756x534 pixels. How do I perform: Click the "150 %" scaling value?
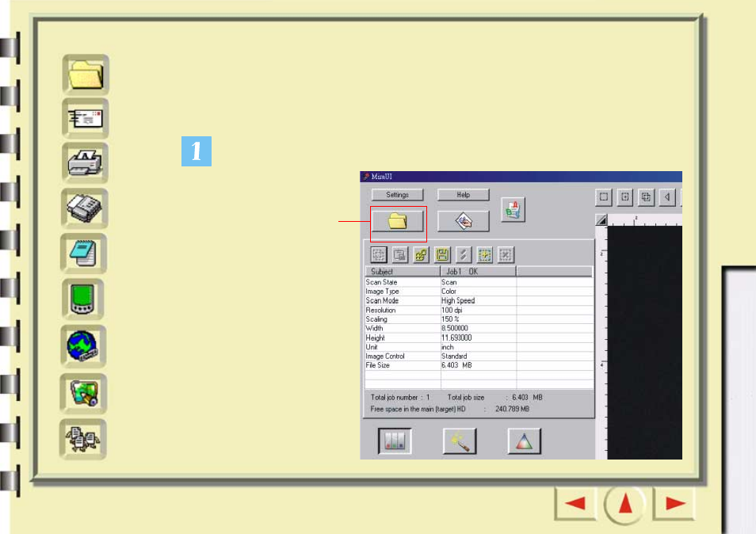tap(450, 319)
